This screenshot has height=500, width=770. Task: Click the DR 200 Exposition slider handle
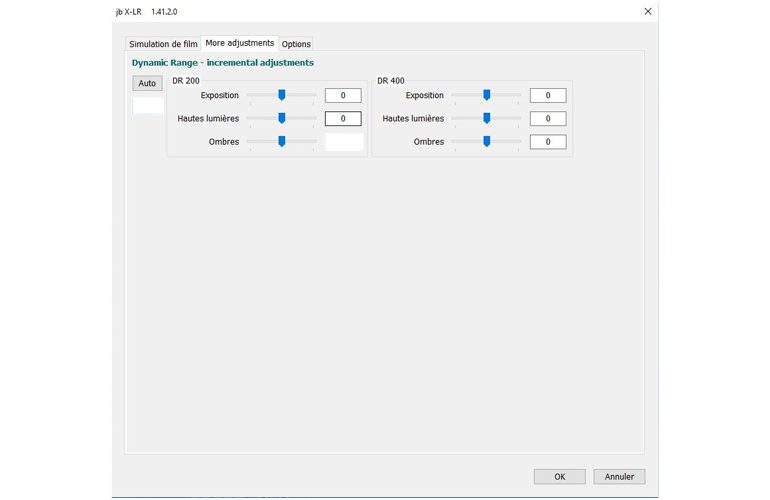282,95
